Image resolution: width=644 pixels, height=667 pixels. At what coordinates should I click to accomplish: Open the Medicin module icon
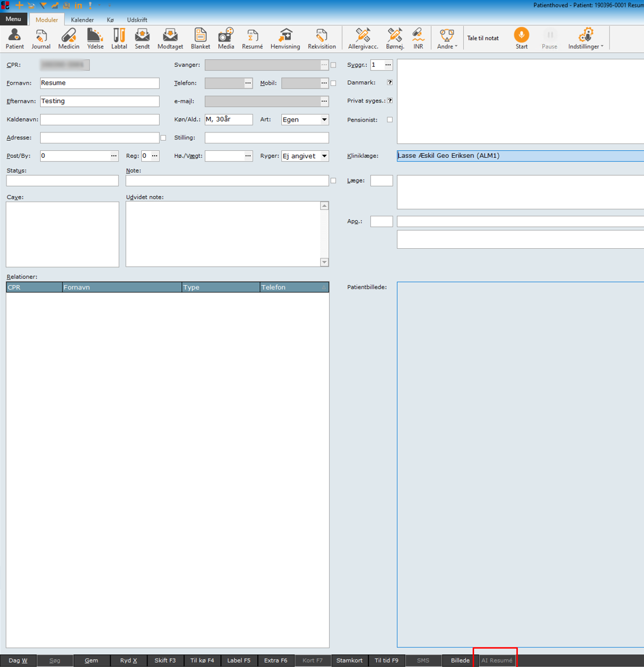tap(69, 39)
